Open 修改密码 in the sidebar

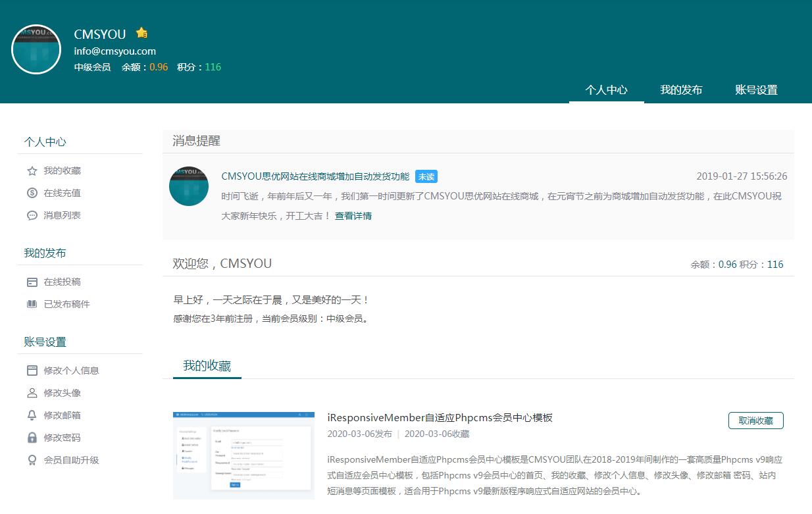coord(63,438)
